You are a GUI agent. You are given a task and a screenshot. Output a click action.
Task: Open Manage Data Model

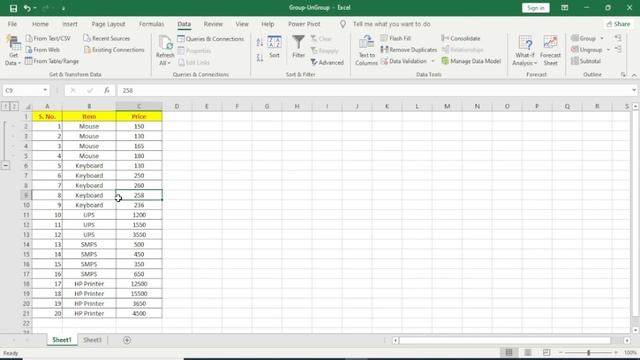(471, 61)
